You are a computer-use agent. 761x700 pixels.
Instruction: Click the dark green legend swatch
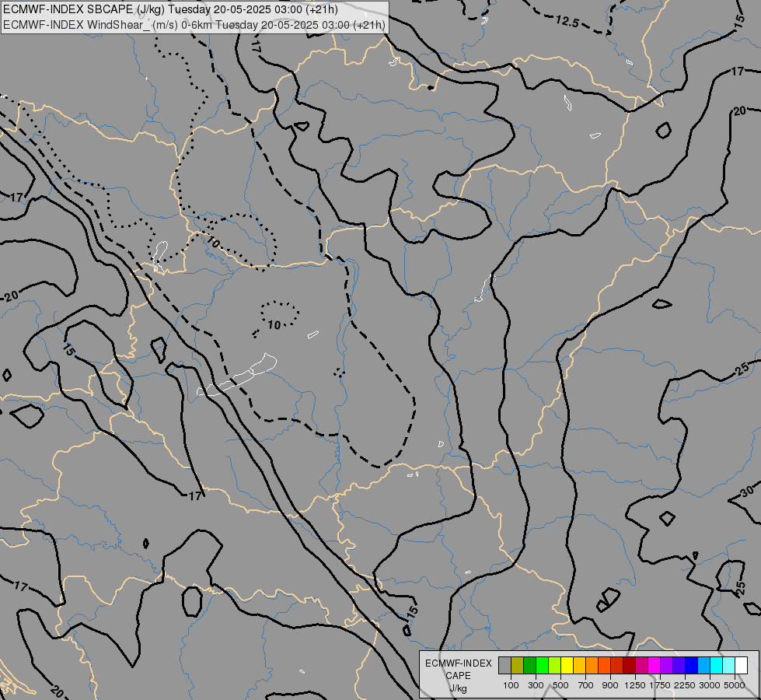tap(529, 666)
